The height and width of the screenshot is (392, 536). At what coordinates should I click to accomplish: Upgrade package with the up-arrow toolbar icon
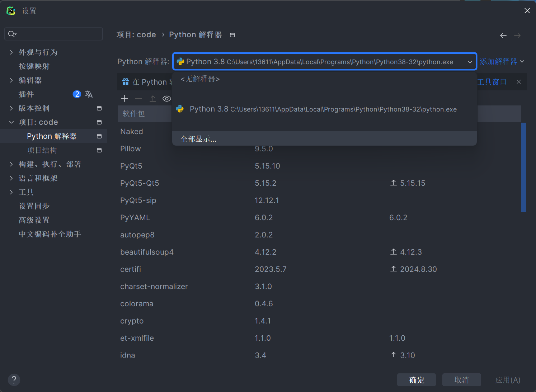[153, 98]
